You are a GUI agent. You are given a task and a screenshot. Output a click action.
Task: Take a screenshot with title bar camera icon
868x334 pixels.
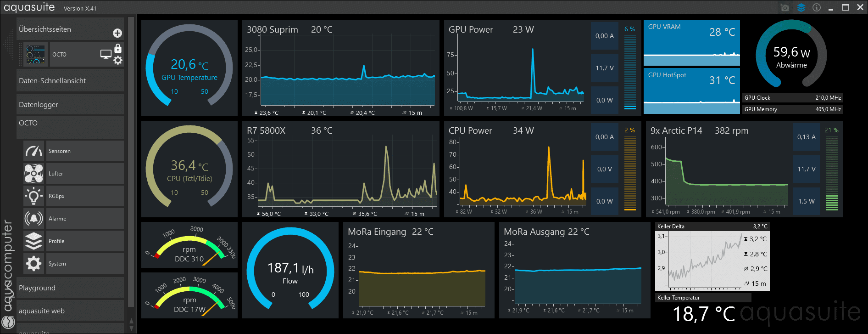click(x=785, y=8)
